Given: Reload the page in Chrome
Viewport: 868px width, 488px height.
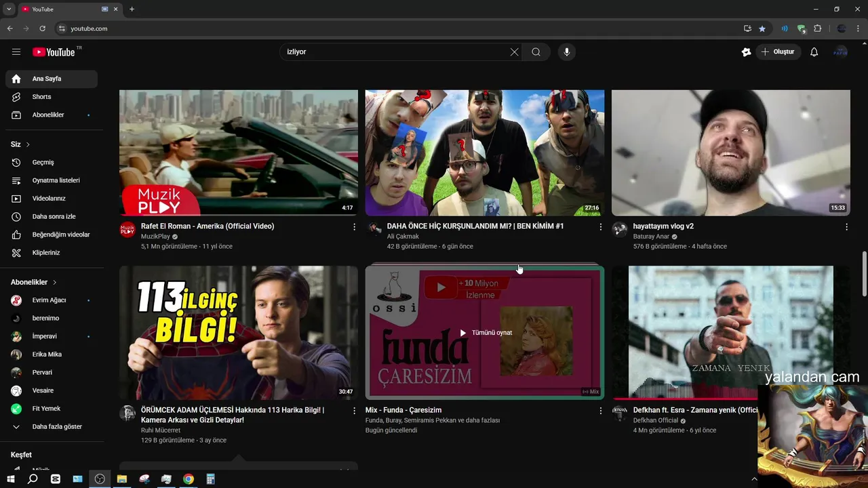Looking at the screenshot, I should [42, 28].
